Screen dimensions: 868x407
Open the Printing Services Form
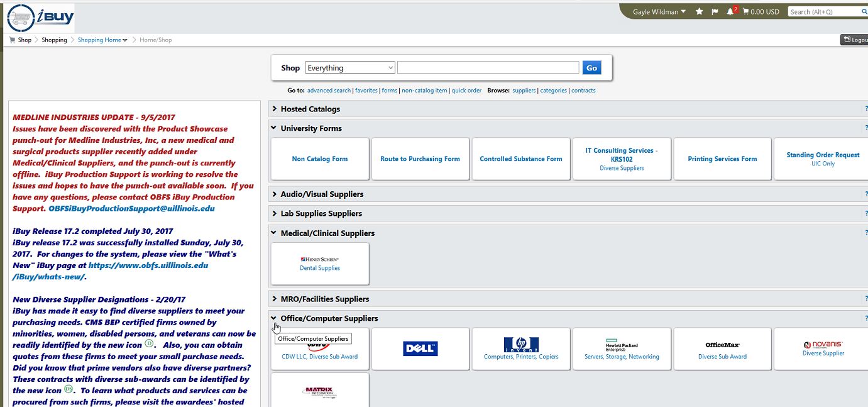click(x=722, y=159)
